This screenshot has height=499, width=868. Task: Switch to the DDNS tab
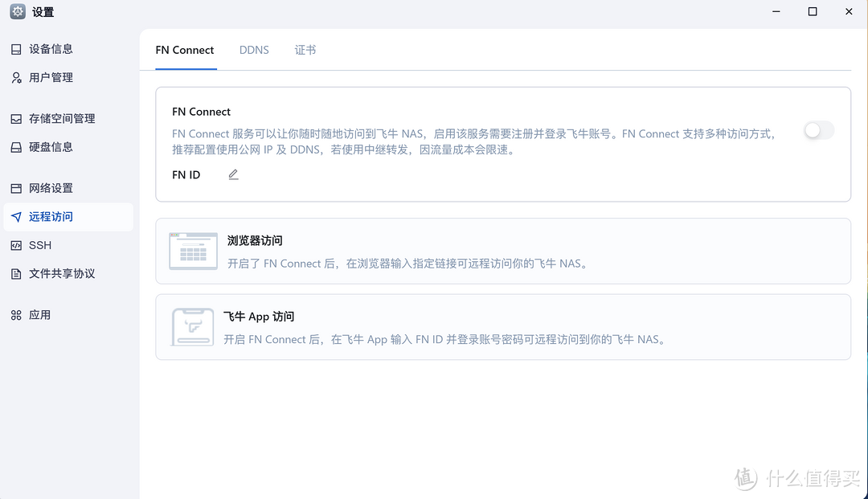254,50
